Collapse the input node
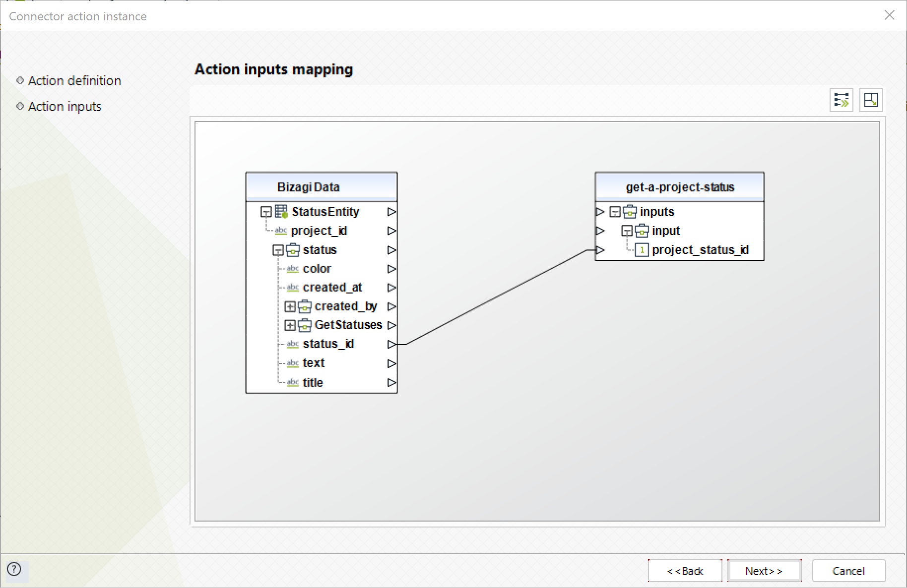The image size is (907, 588). (627, 231)
